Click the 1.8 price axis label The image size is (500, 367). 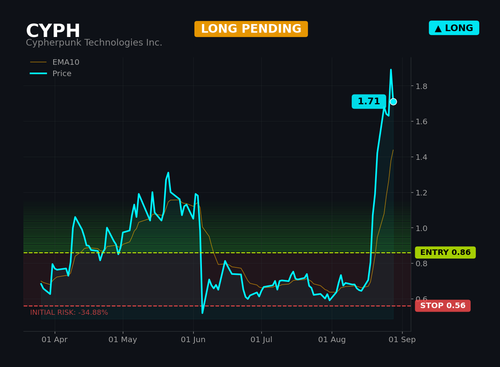[421, 86]
